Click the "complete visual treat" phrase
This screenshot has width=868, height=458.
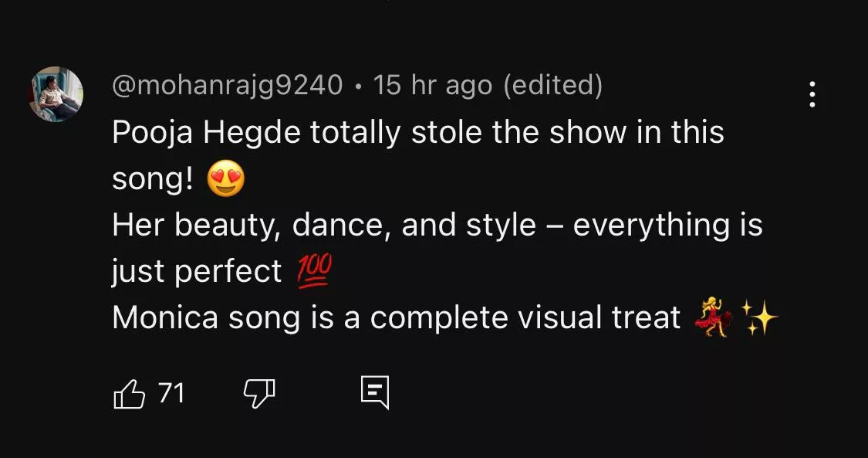coord(525,318)
